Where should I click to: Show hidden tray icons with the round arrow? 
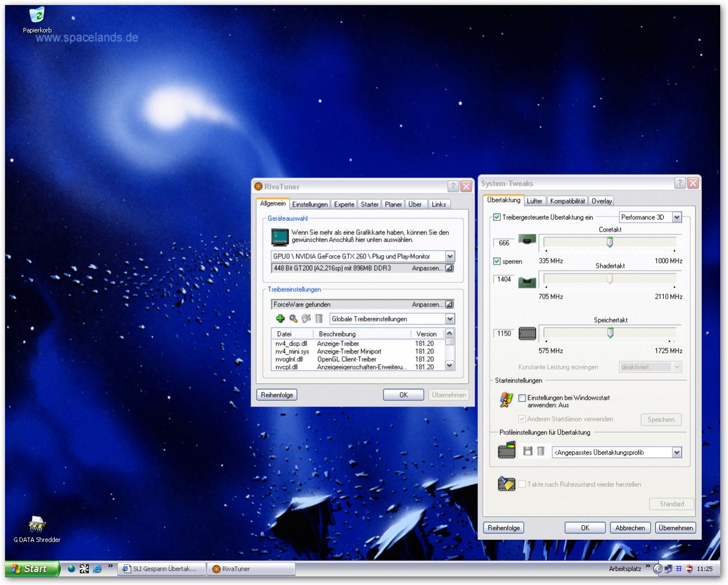pyautogui.click(x=658, y=569)
